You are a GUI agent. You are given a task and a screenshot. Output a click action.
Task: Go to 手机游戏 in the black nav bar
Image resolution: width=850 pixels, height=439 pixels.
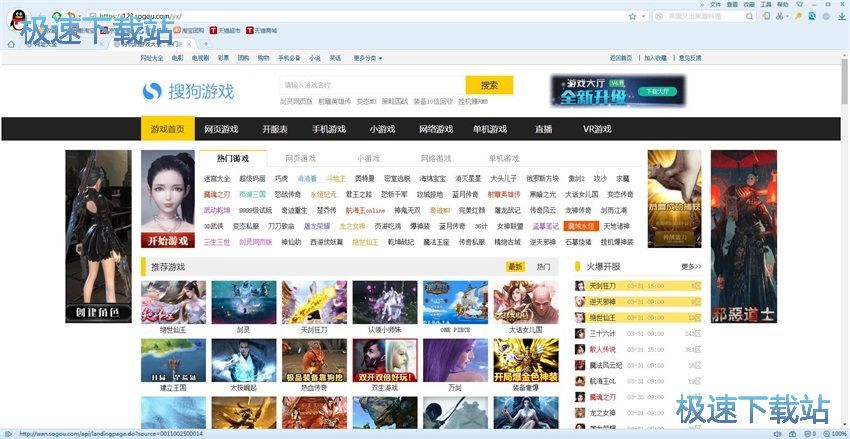pyautogui.click(x=329, y=129)
